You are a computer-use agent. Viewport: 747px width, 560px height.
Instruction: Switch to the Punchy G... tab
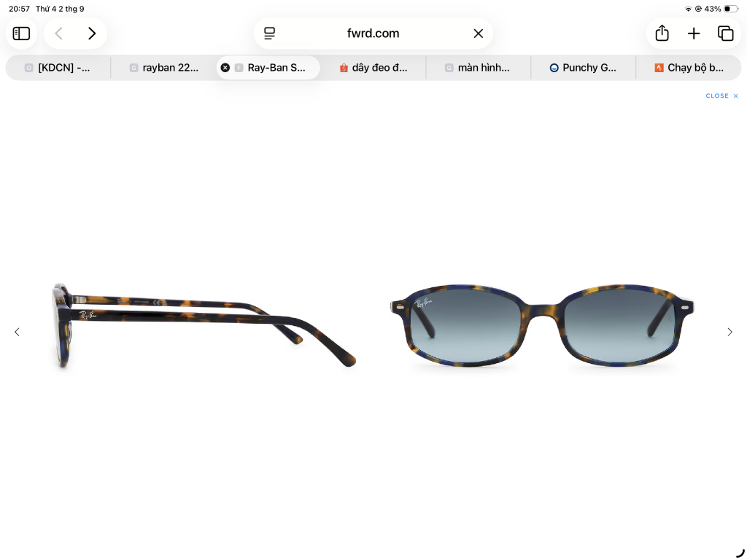pyautogui.click(x=583, y=68)
